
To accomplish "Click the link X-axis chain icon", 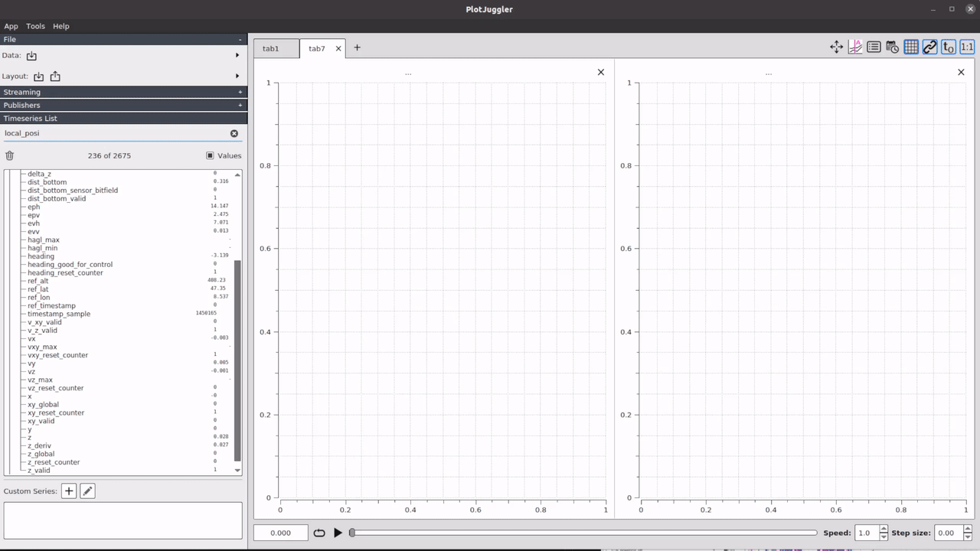I will click(x=929, y=47).
